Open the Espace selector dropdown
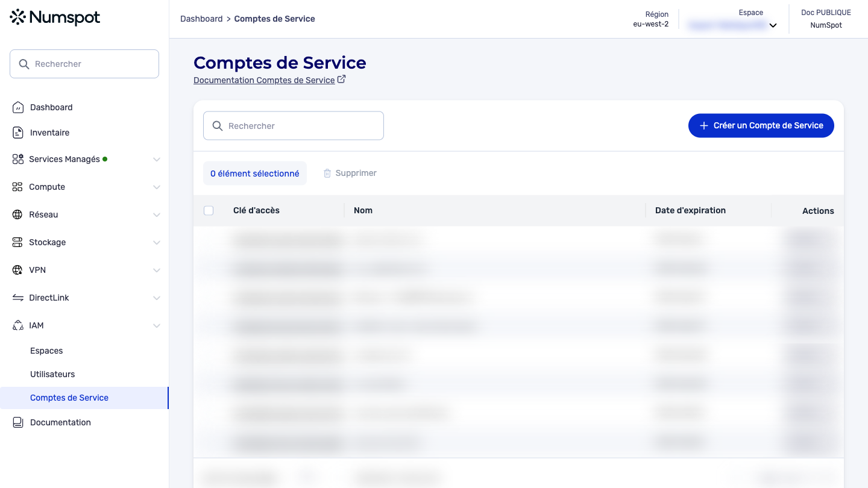The image size is (868, 488). 733,25
